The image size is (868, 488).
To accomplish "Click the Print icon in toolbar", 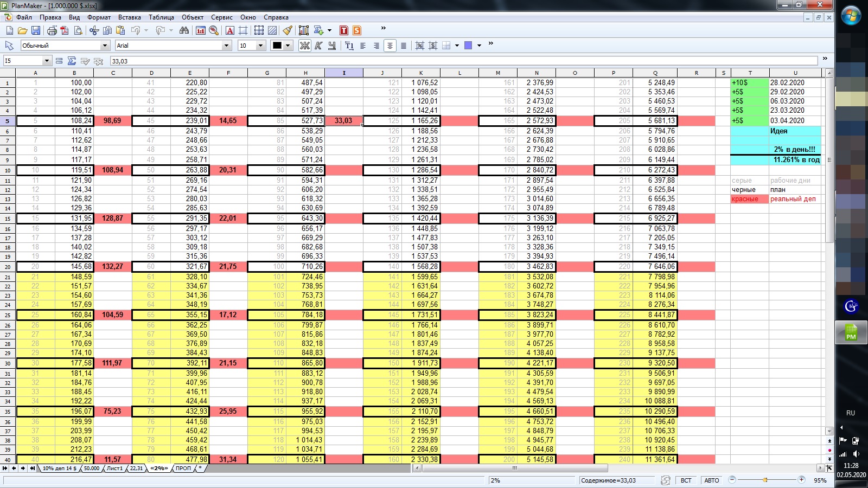I will tap(52, 30).
